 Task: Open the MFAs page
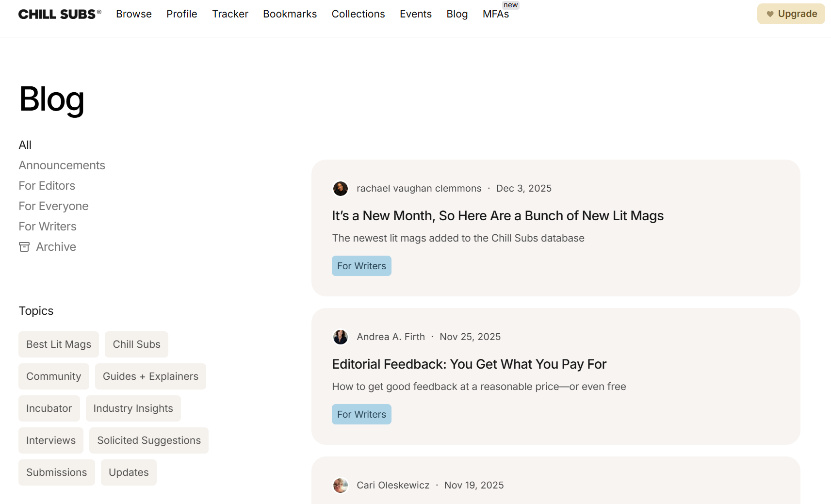click(496, 14)
